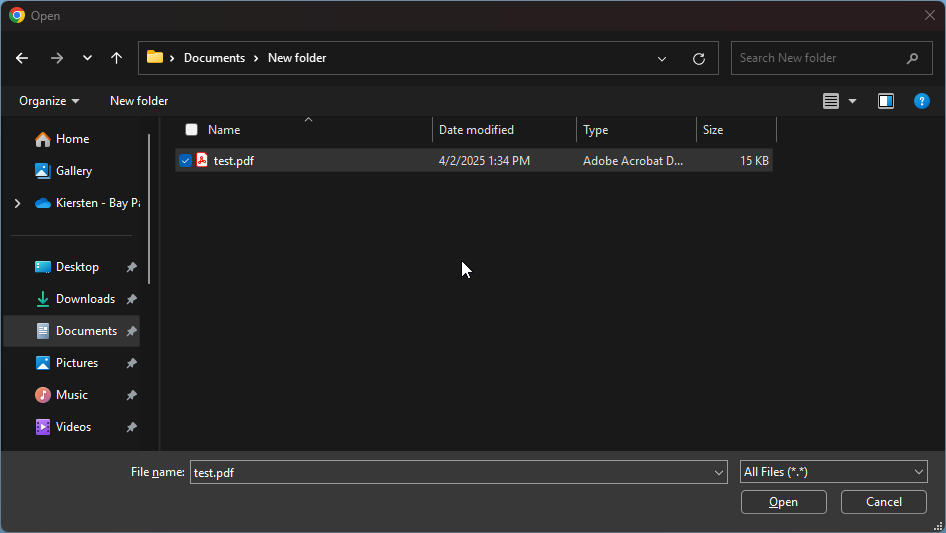Viewport: 946px width, 533px height.
Task: Open Music in the navigation pane
Action: pos(72,395)
